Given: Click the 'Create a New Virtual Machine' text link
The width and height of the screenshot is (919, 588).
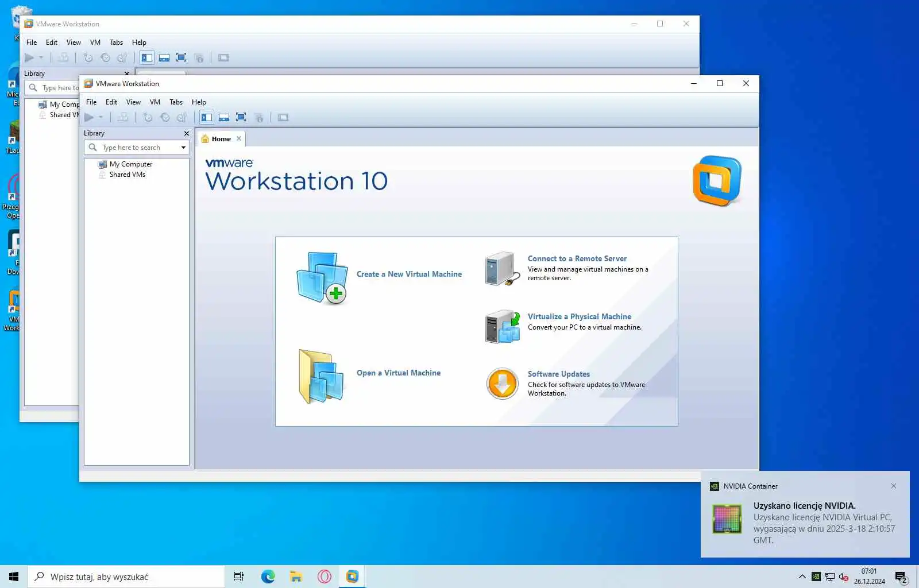Looking at the screenshot, I should point(409,274).
